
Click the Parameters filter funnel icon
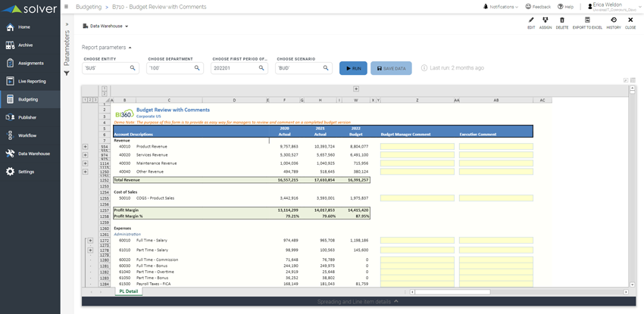pos(67,73)
